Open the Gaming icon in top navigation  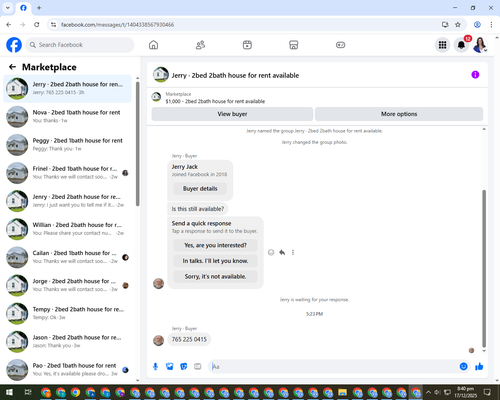click(x=340, y=45)
